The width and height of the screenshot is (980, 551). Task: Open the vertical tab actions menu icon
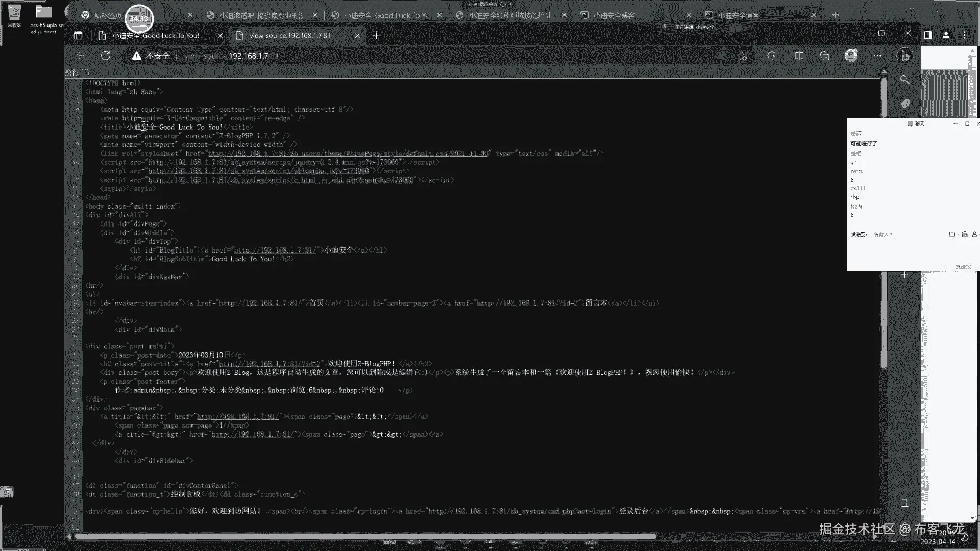pyautogui.click(x=78, y=35)
